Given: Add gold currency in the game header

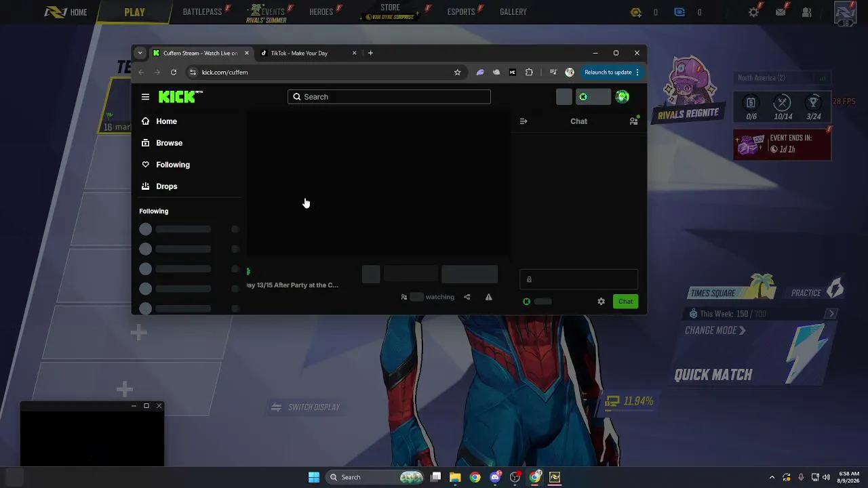Looking at the screenshot, I should (x=635, y=12).
